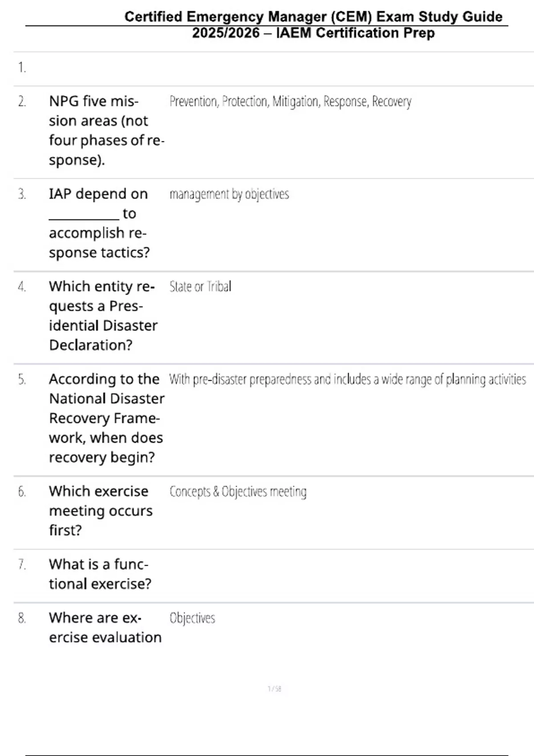Click the "What is a functional exercise?" question
This screenshot has width=534, height=756.
pos(100,574)
